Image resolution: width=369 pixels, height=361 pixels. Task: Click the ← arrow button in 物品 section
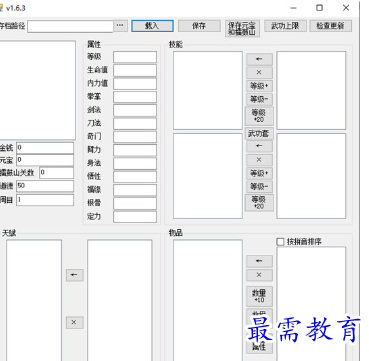click(x=259, y=261)
